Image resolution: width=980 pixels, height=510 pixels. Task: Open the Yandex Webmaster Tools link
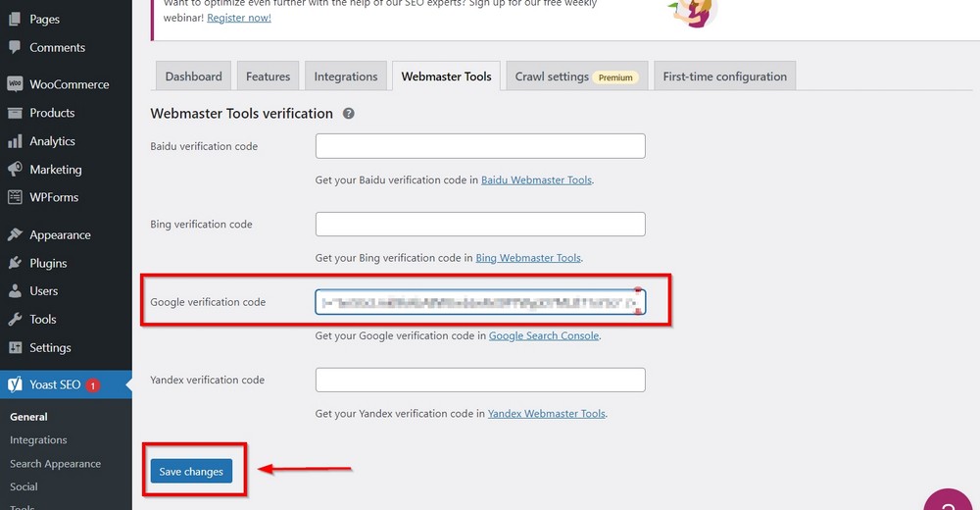coord(546,414)
